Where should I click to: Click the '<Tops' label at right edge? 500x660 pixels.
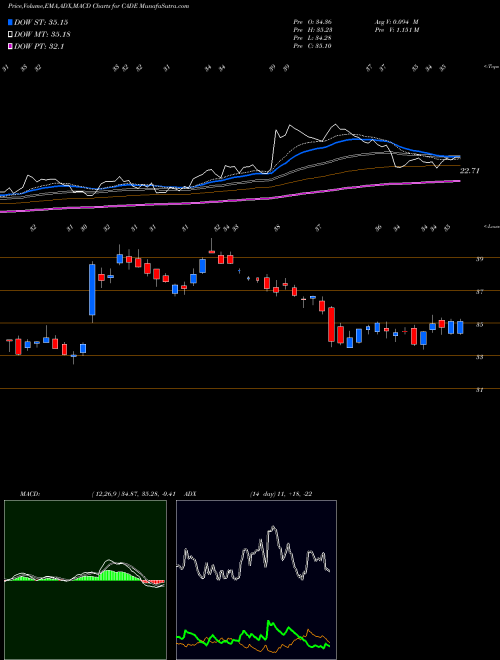(x=491, y=66)
